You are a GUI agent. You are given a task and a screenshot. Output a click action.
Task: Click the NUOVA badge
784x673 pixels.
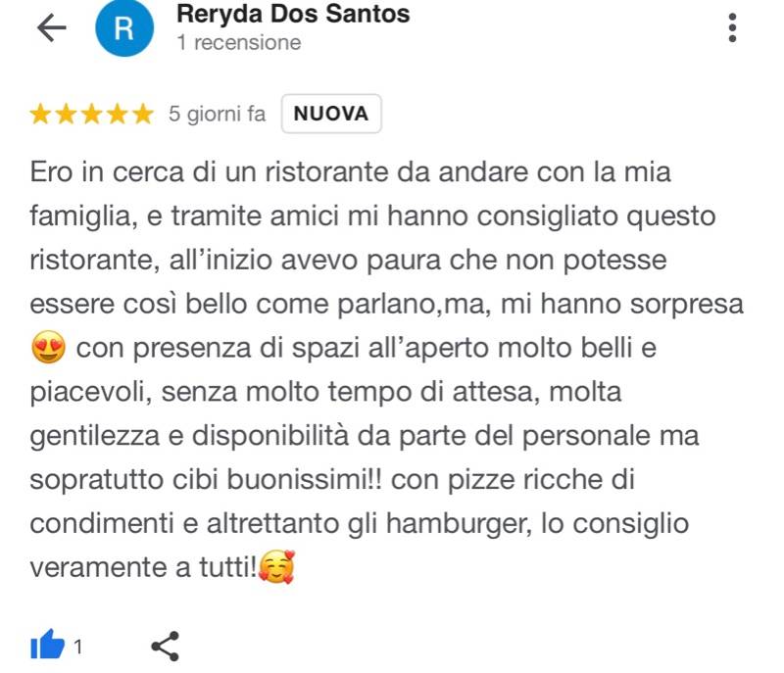(331, 114)
